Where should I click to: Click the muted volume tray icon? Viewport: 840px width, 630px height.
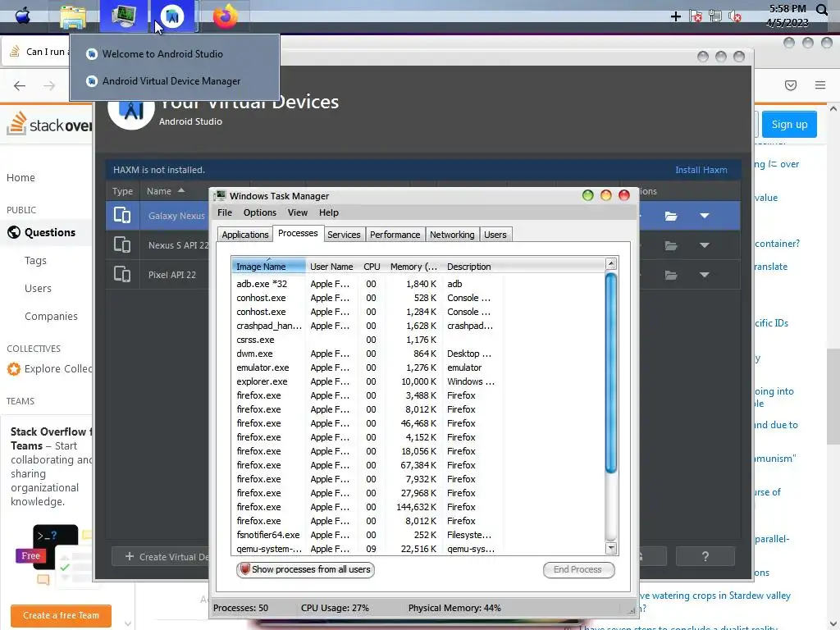735,16
